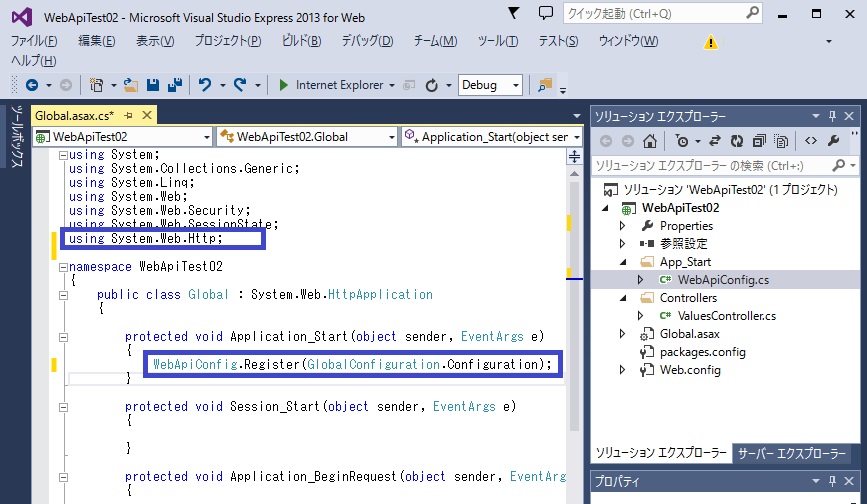Click the Solution Explorer Home icon
The height and width of the screenshot is (504, 867).
pos(650,141)
